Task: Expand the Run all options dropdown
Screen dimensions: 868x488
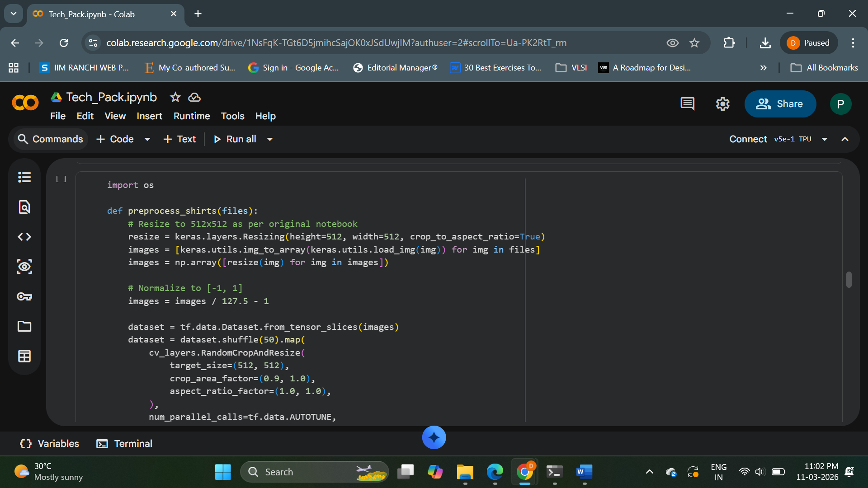Action: pyautogui.click(x=270, y=139)
